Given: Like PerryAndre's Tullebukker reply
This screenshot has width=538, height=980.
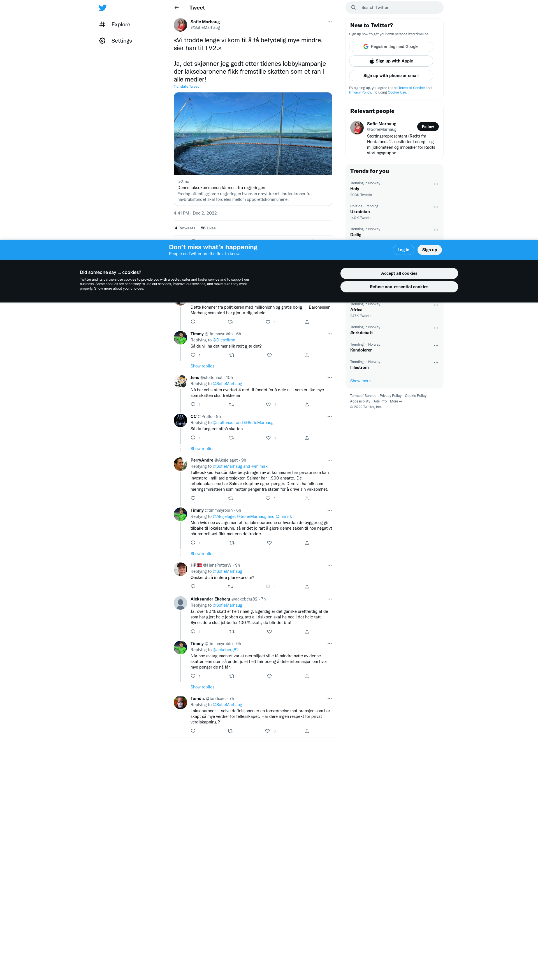Looking at the screenshot, I should pos(268,498).
